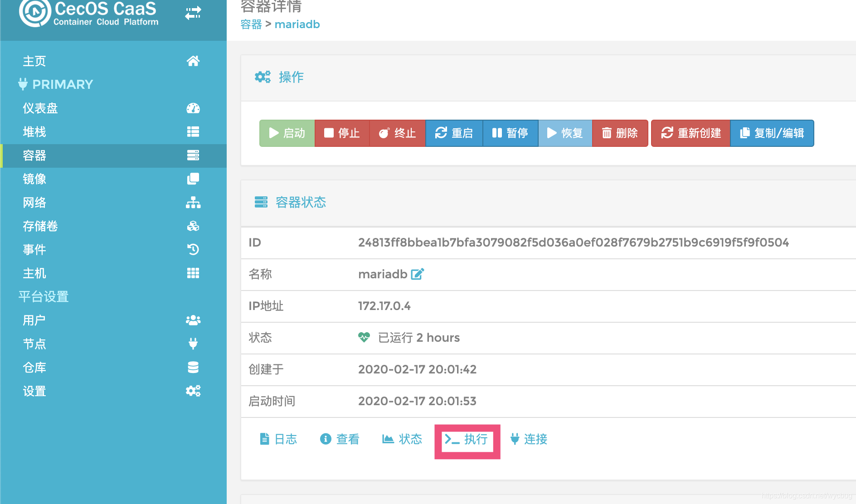
Task: Click the 重启 restart button
Action: pos(454,133)
